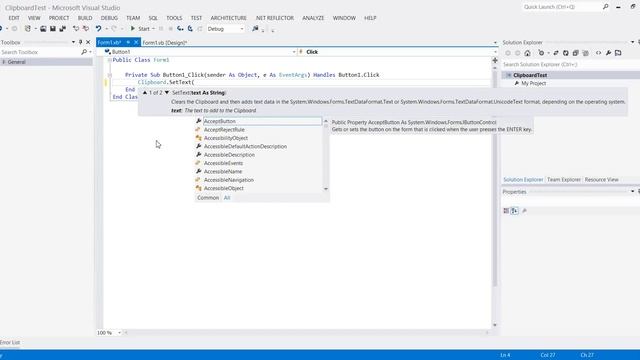Click the Preview Selected Items icon
Image resolution: width=640 pixels, height=360 pixels.
618,53
